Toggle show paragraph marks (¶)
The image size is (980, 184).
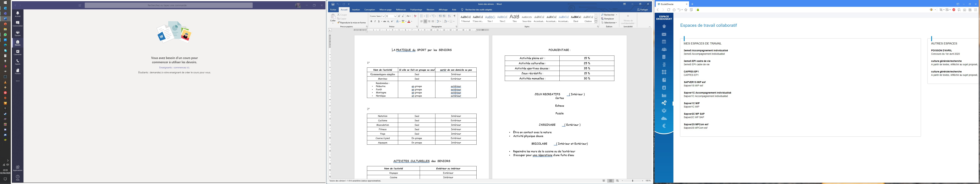(x=454, y=16)
